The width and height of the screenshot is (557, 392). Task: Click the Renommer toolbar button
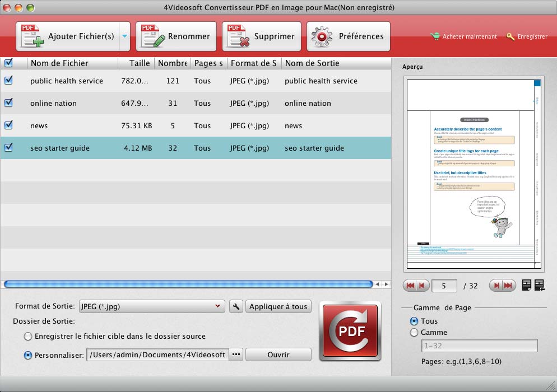176,36
